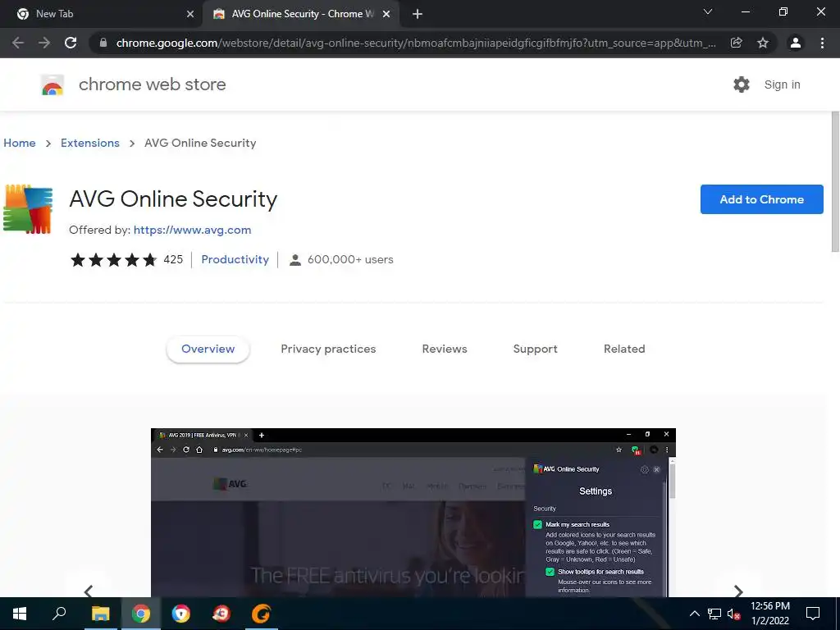This screenshot has height=630, width=840.
Task: Click the star rating row
Action: [x=113, y=260]
